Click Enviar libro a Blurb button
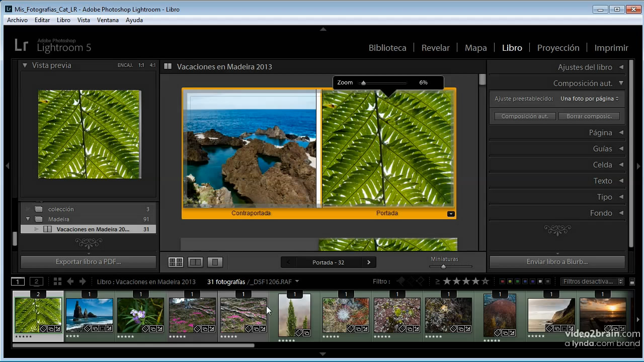644x362 pixels. point(557,261)
